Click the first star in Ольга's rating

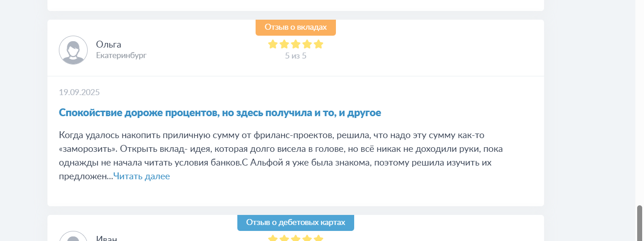pyautogui.click(x=273, y=44)
